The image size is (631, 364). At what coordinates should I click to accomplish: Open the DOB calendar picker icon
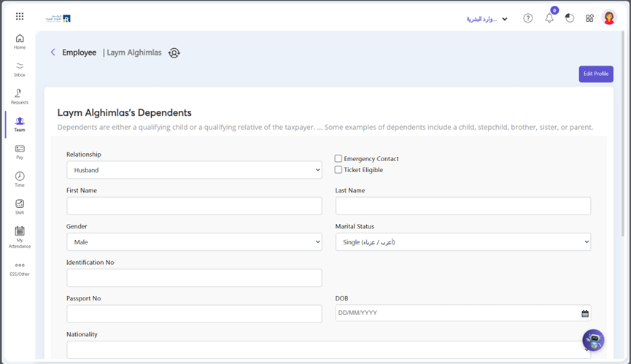point(585,314)
